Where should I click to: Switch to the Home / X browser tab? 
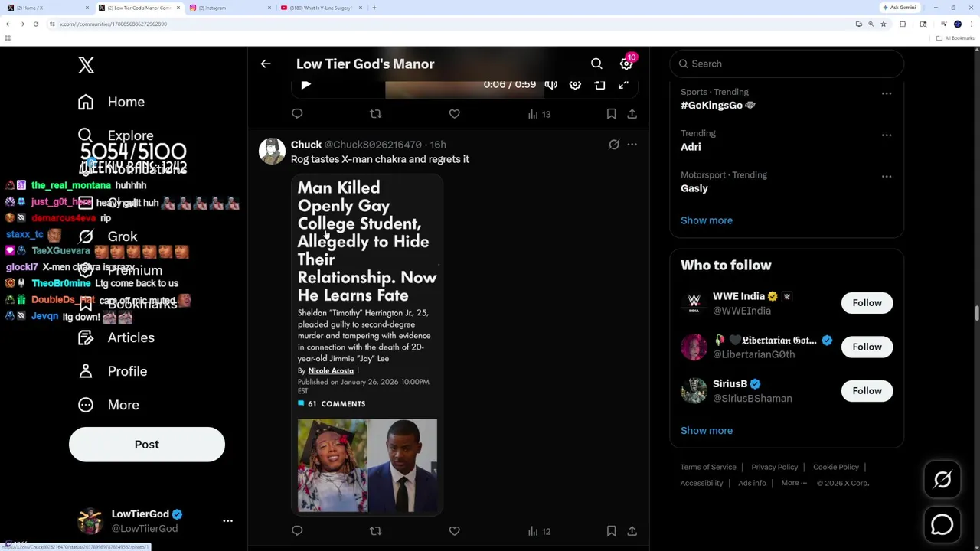(46, 8)
